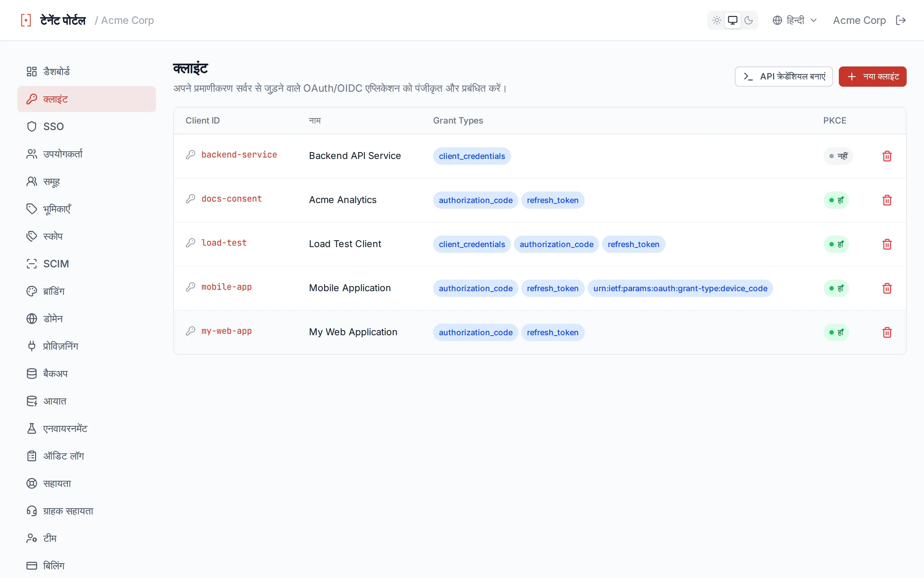Image resolution: width=924 pixels, height=578 pixels.
Task: Click the स्कोप tag icon
Action: pyautogui.click(x=32, y=236)
